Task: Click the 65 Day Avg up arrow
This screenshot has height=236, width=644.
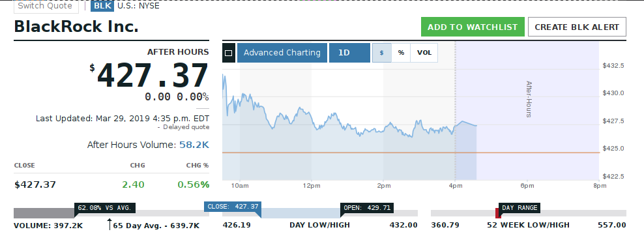Action: pos(110,224)
